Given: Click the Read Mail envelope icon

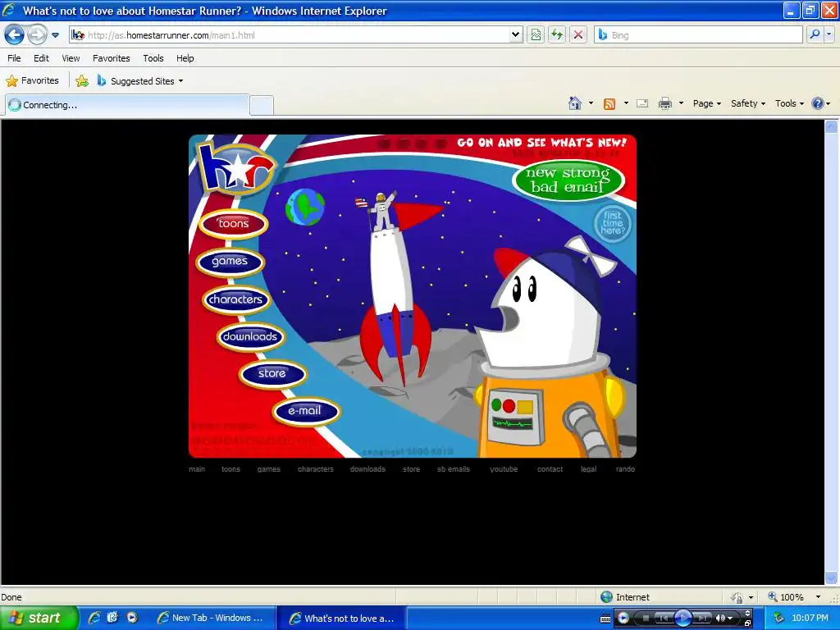Looking at the screenshot, I should click(x=642, y=104).
